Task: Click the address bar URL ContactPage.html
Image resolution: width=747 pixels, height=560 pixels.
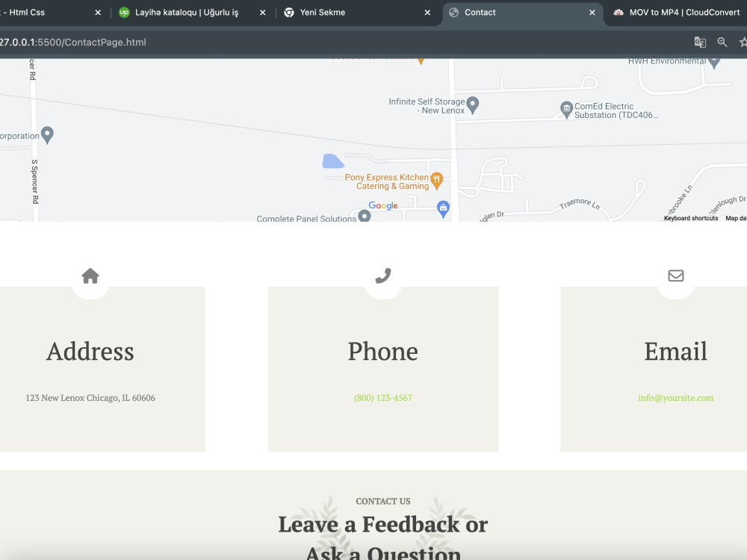Action: click(x=73, y=43)
